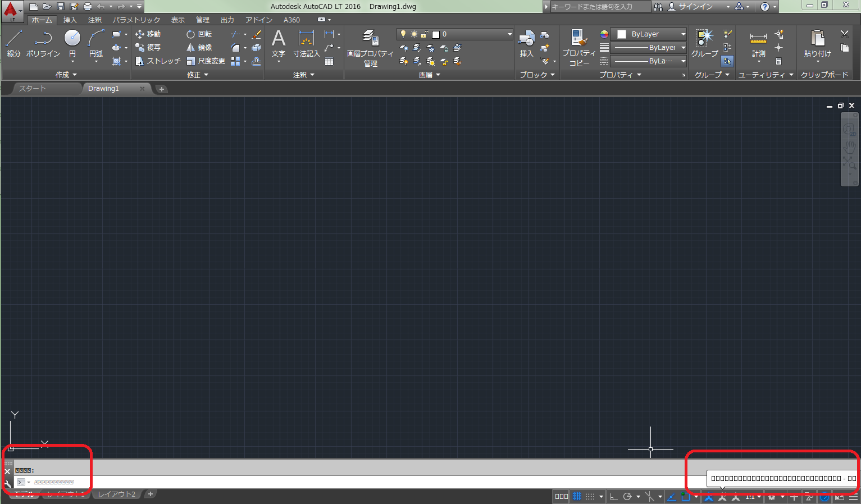Click the 複写 (Copy) tool
The height and width of the screenshot is (504, 861).
[x=148, y=48]
